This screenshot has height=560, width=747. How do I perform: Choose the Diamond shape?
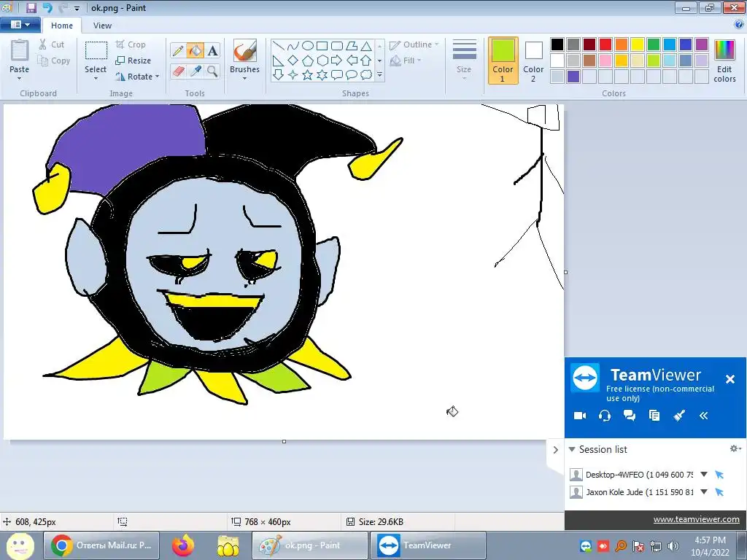pyautogui.click(x=293, y=61)
